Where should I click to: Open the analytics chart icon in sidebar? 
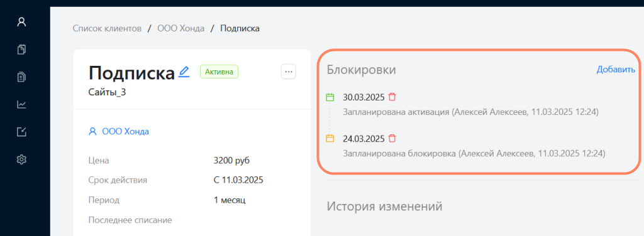[21, 104]
